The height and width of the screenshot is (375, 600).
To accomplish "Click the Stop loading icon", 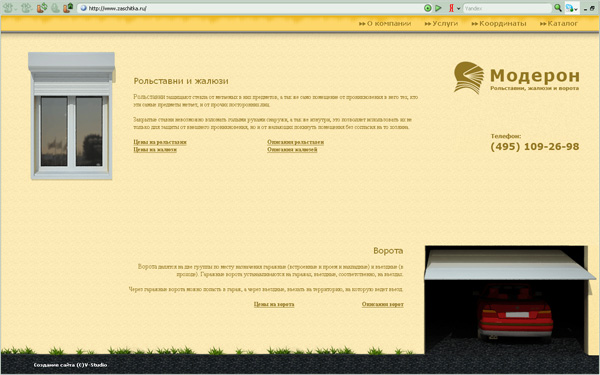I will click(x=55, y=8).
